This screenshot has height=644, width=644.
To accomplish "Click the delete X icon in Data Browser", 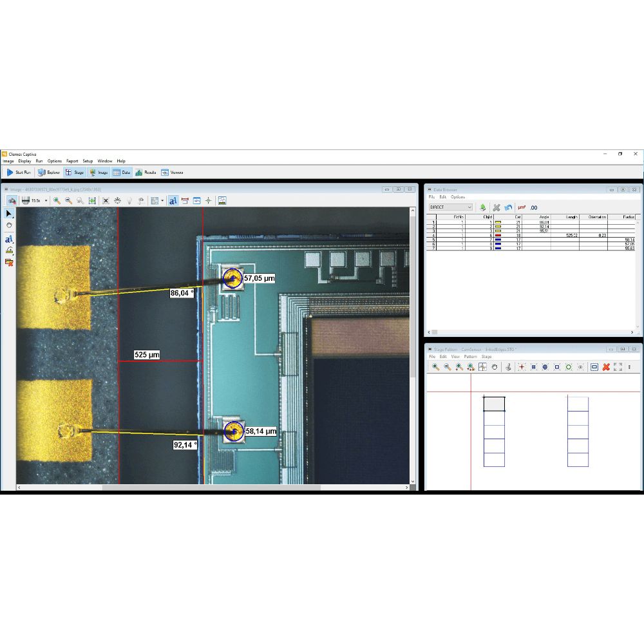I will pyautogui.click(x=497, y=207).
